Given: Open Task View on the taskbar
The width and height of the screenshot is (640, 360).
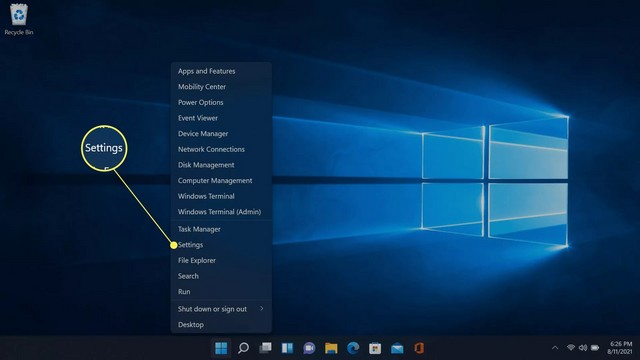Looking at the screenshot, I should pyautogui.click(x=265, y=348).
